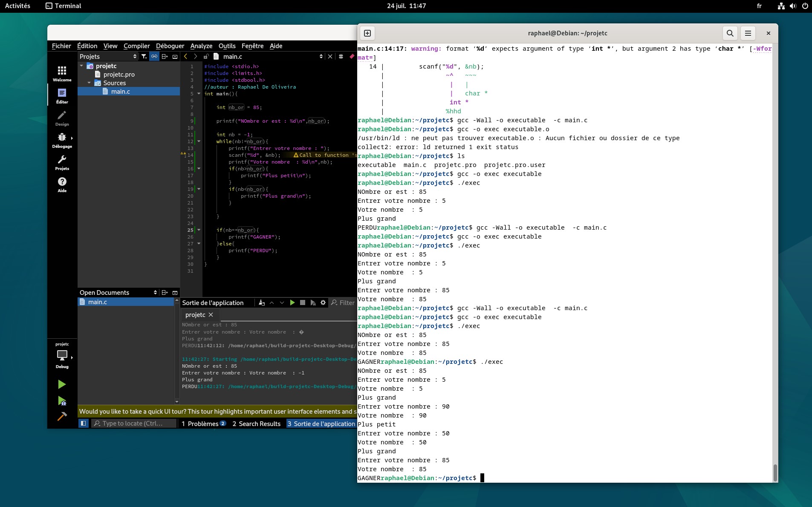Click the green Run button in sidebar

(62, 384)
